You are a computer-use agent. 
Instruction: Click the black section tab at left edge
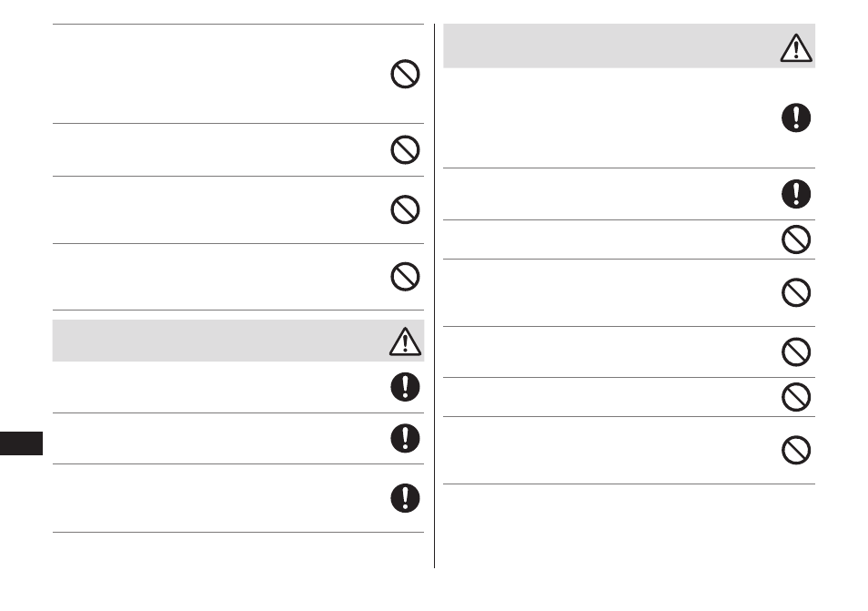(21, 443)
